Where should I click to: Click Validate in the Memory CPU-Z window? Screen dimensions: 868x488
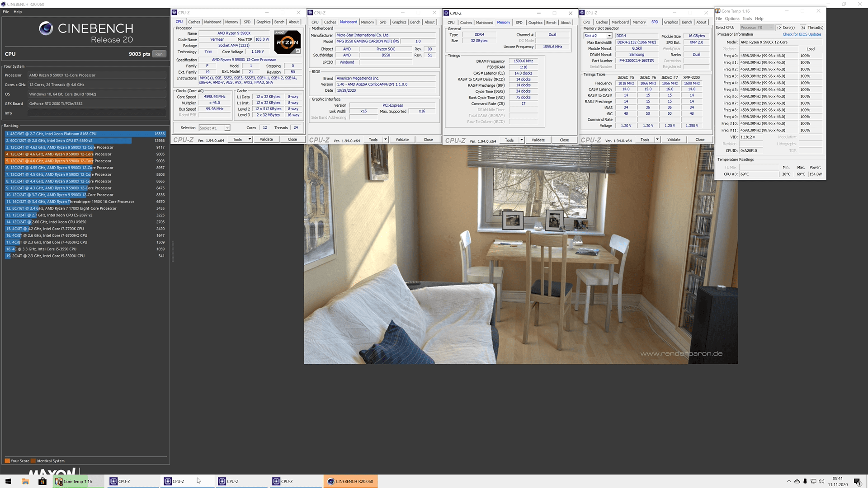coord(538,140)
